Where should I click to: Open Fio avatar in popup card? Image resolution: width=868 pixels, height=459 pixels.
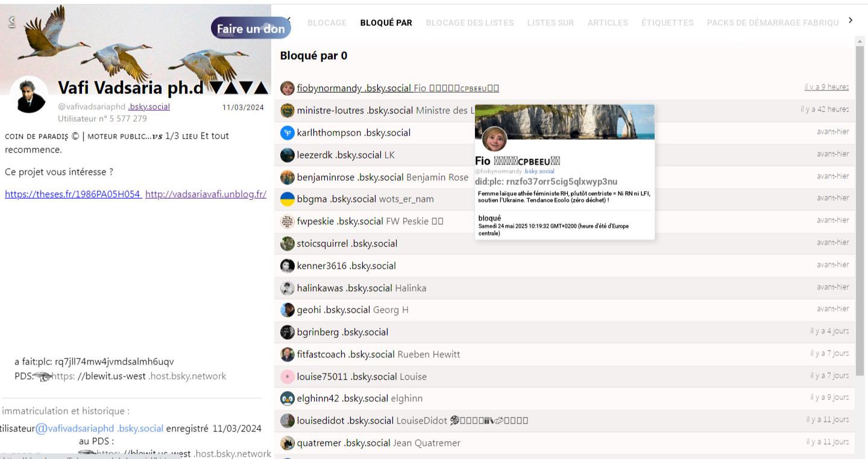(494, 139)
